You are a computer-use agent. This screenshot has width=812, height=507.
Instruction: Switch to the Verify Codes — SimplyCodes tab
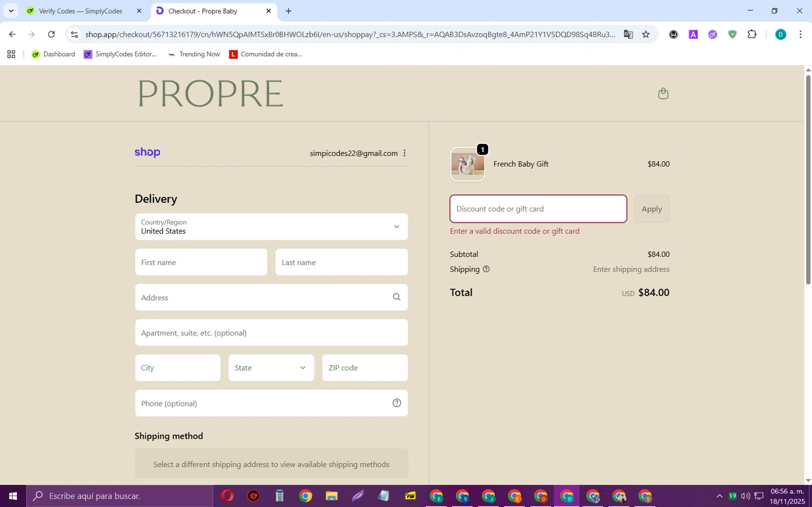point(80,11)
